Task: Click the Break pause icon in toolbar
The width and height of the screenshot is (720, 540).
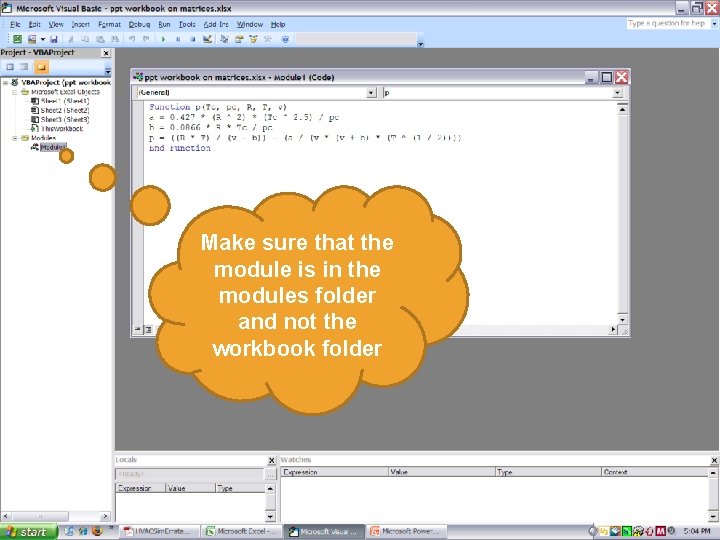Action: pos(178,39)
